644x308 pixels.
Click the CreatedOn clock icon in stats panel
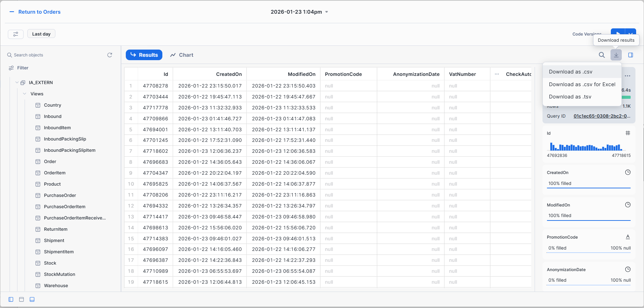click(x=628, y=172)
